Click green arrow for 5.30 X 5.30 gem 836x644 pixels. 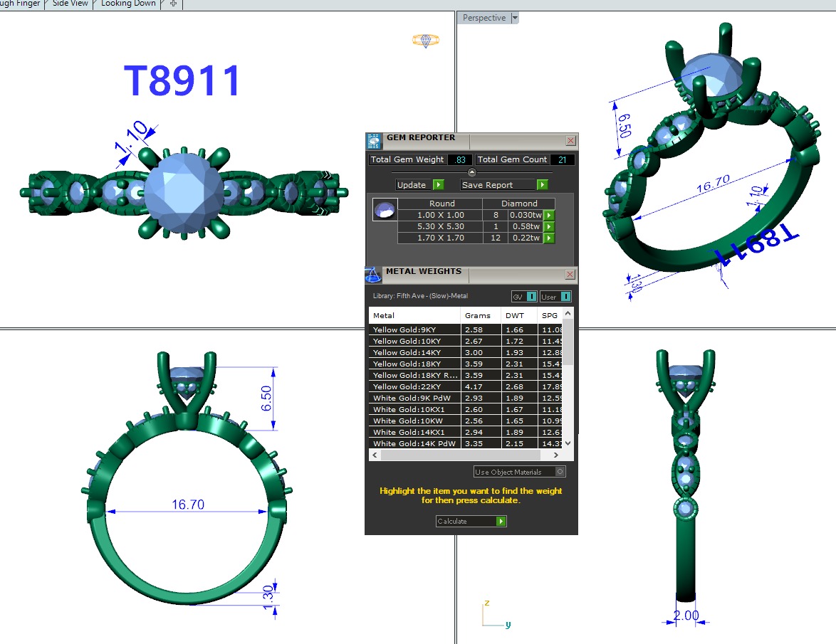point(549,227)
